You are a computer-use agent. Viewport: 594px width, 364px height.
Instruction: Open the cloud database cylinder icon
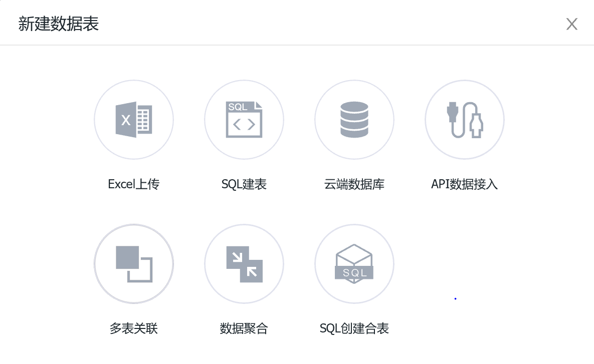click(354, 120)
